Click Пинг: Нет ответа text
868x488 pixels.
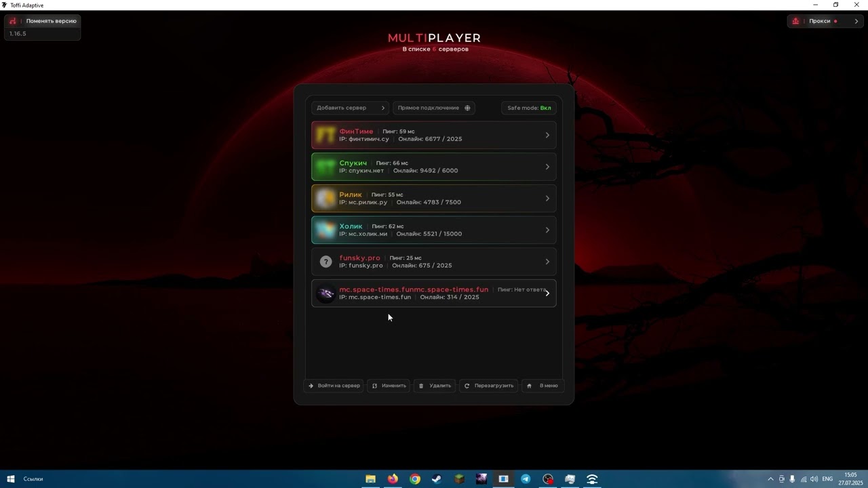coord(521,289)
